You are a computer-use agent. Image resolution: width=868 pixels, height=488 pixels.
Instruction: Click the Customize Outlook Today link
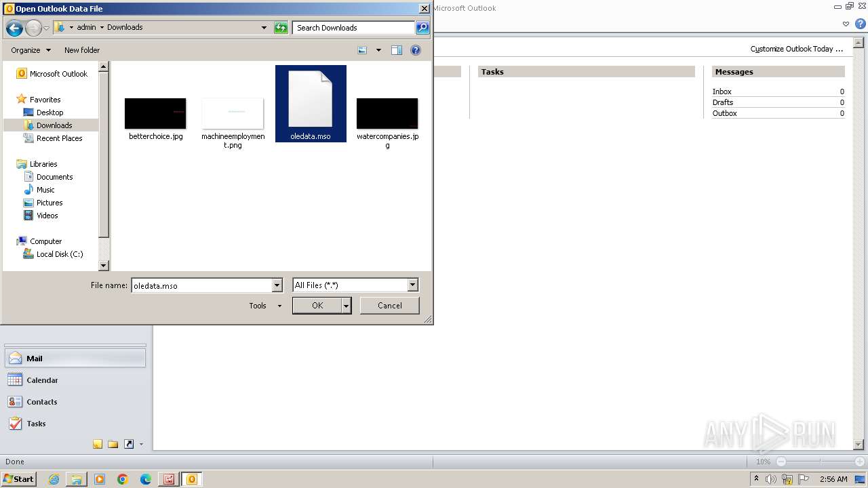click(797, 49)
